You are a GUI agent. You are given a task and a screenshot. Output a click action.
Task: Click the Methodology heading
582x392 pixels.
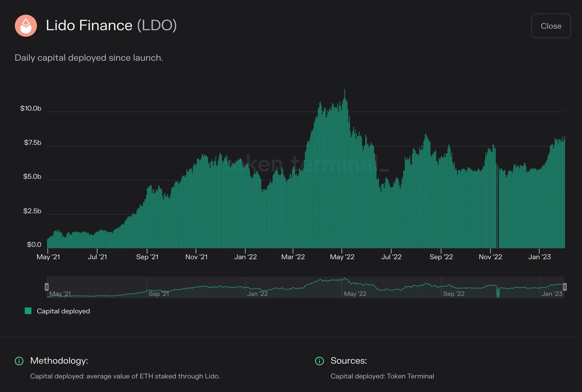(x=59, y=361)
